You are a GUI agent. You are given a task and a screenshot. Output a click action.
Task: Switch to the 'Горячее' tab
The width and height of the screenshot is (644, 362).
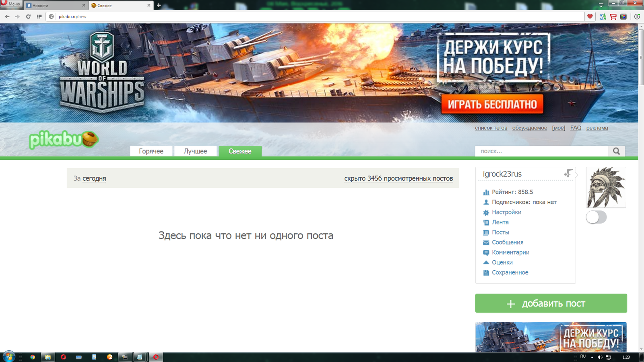tap(151, 151)
